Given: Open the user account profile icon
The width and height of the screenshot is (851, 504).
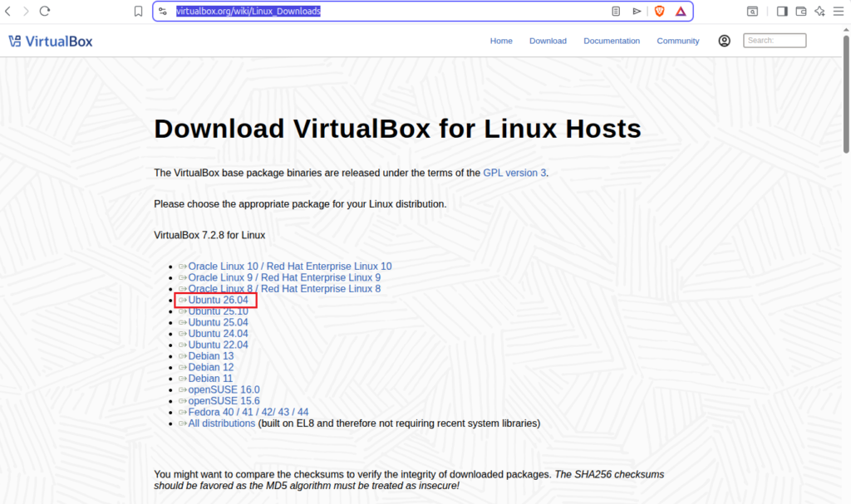Looking at the screenshot, I should tap(724, 41).
